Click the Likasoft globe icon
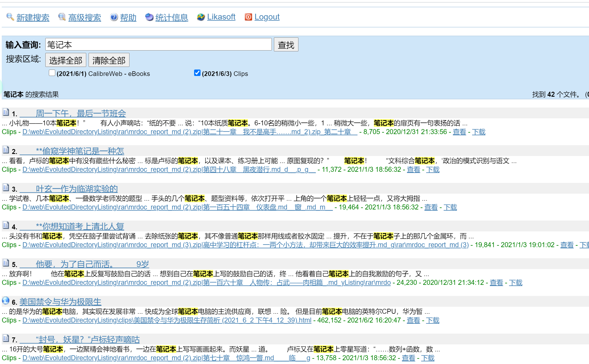 click(201, 17)
